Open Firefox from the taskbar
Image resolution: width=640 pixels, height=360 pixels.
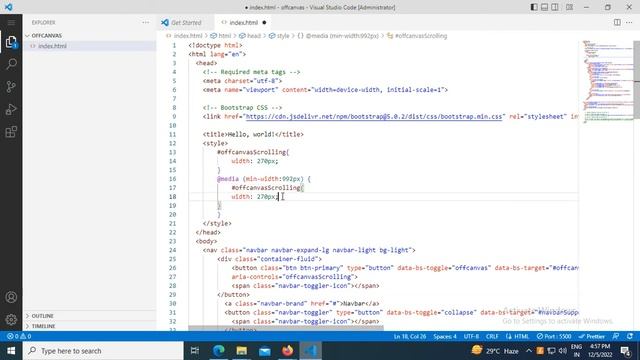[x=287, y=351]
